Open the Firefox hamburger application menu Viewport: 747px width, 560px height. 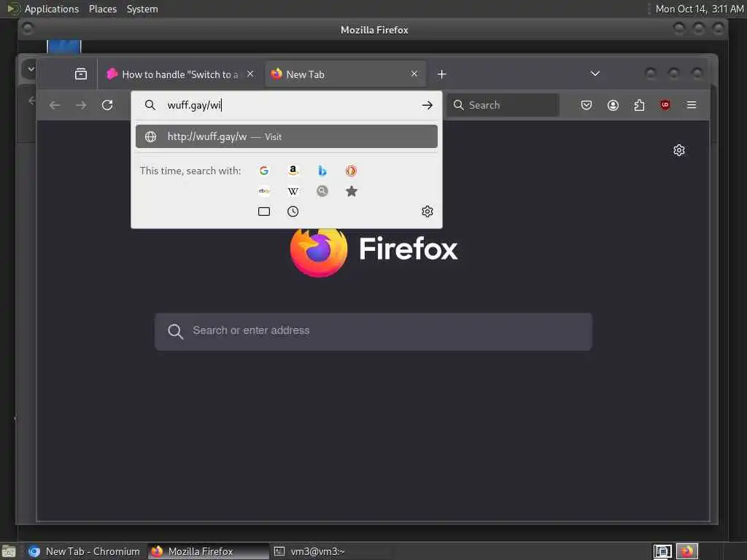click(692, 105)
